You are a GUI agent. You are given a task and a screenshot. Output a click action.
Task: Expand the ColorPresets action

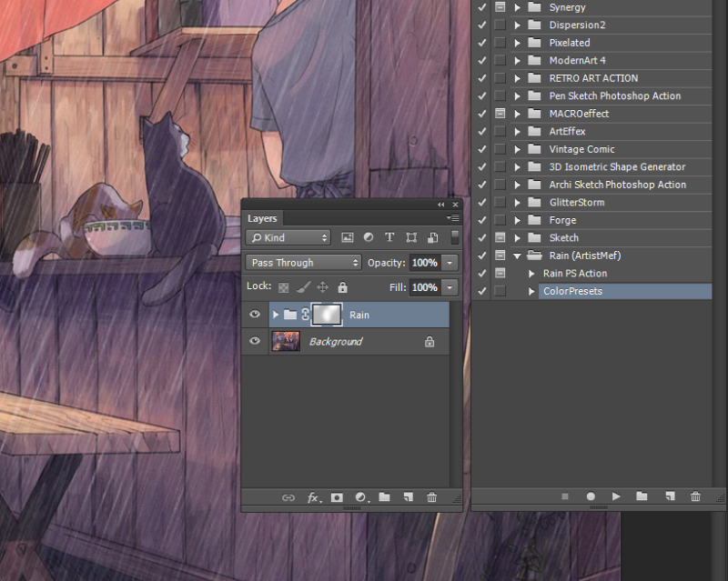(x=531, y=292)
